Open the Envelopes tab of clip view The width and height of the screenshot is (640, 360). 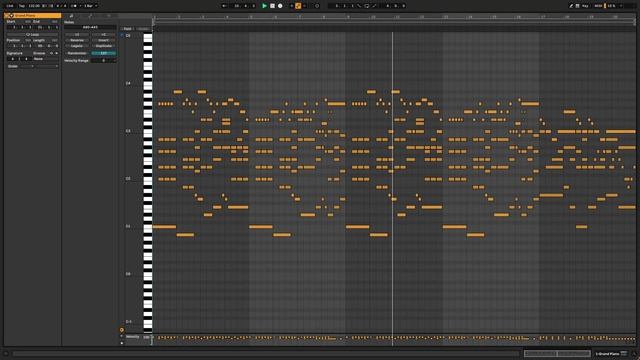pos(90,16)
